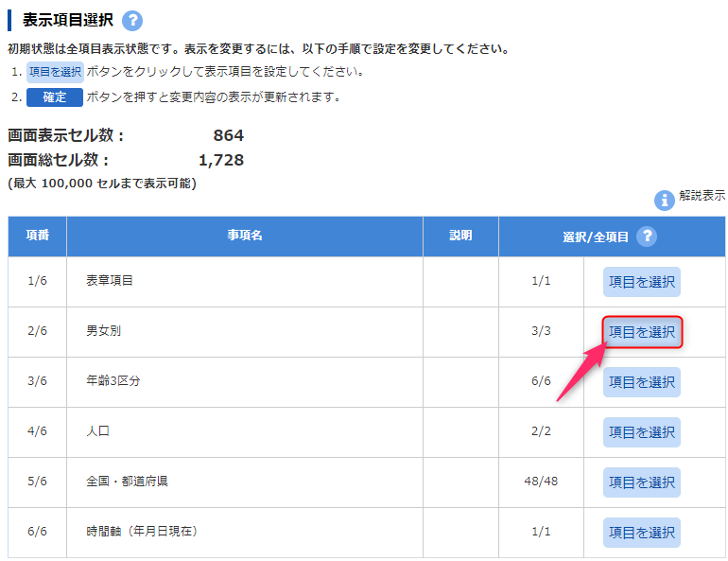Click help icon in 選択/全項目 header
The image size is (728, 561).
coord(647,237)
